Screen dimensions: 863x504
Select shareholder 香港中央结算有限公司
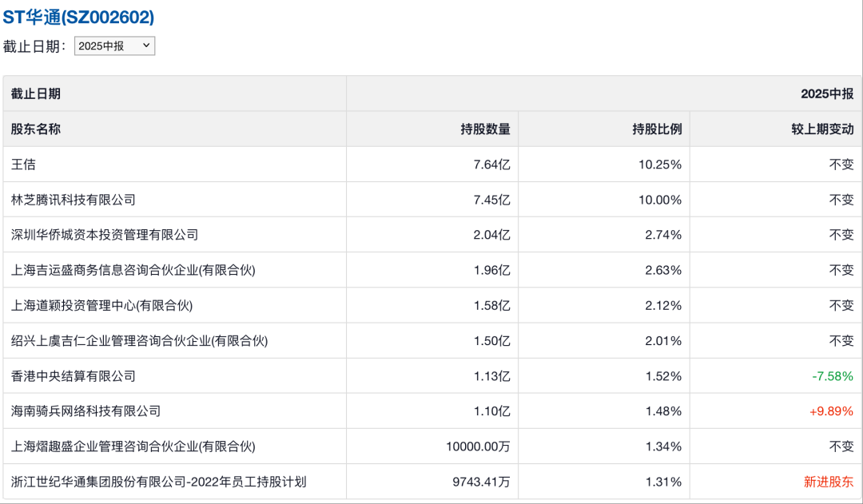click(x=74, y=376)
